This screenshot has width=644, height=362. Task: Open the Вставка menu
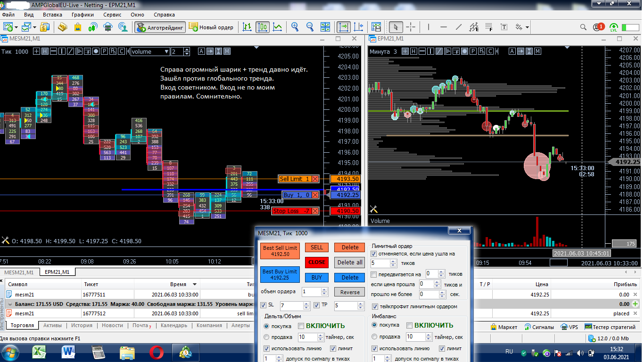[52, 15]
